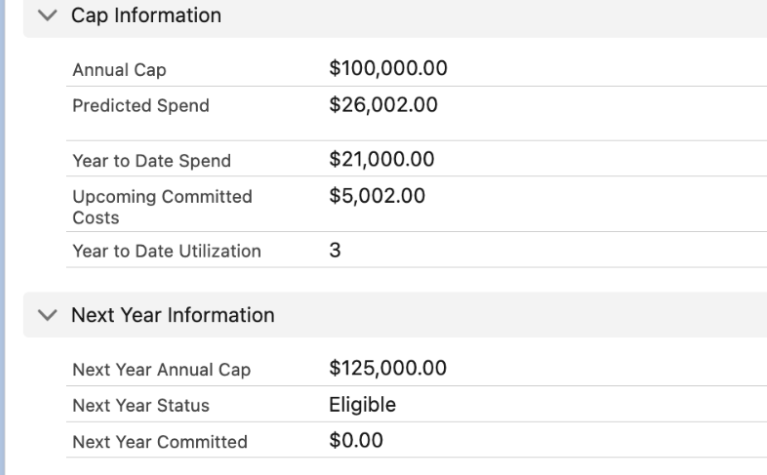This screenshot has width=767, height=475.
Task: Click the $5,002.00 Upcoming Committed value
Action: point(378,196)
